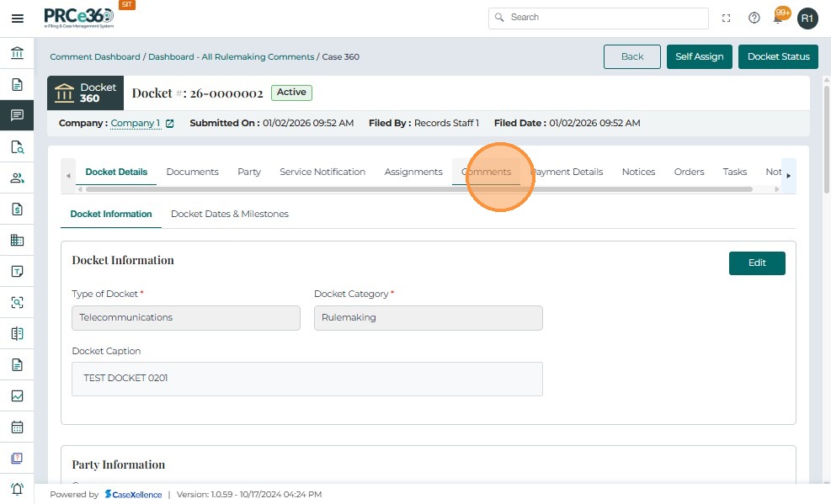The height and width of the screenshot is (504, 831).
Task: Open the question mark help-book icon in sidebar
Action: pyautogui.click(x=17, y=458)
